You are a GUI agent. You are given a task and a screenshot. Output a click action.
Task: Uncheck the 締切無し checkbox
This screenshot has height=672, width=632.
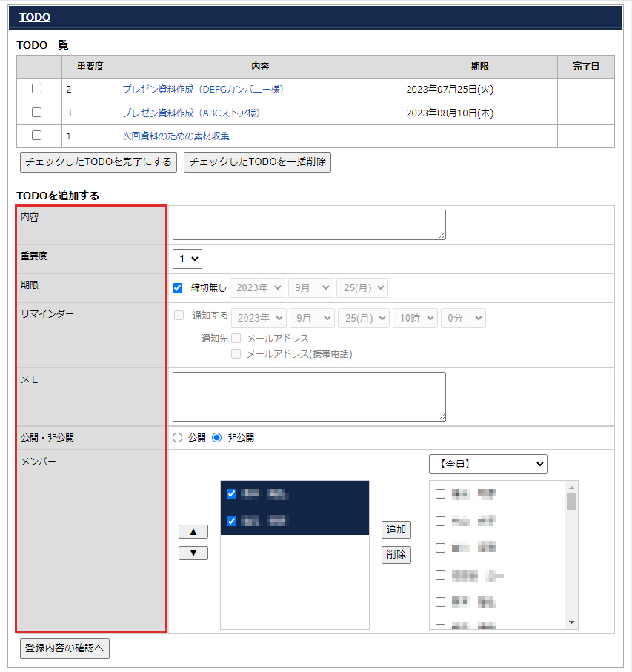click(178, 287)
